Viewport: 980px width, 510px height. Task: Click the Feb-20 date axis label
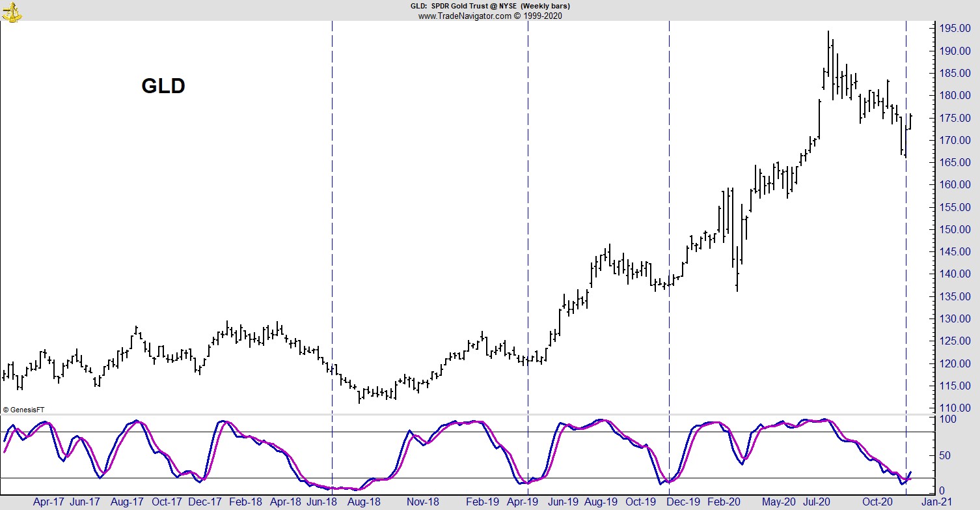pyautogui.click(x=724, y=502)
